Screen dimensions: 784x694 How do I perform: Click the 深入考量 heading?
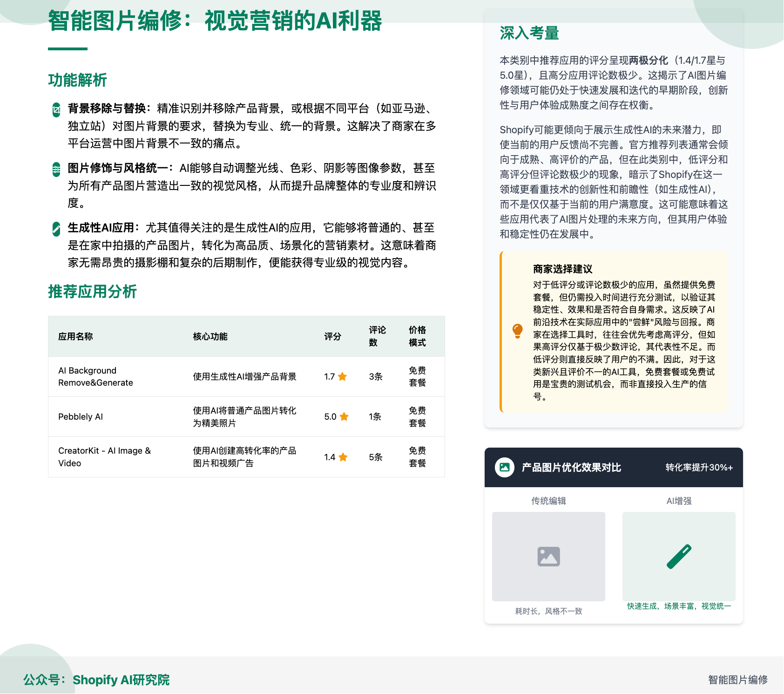(x=529, y=33)
